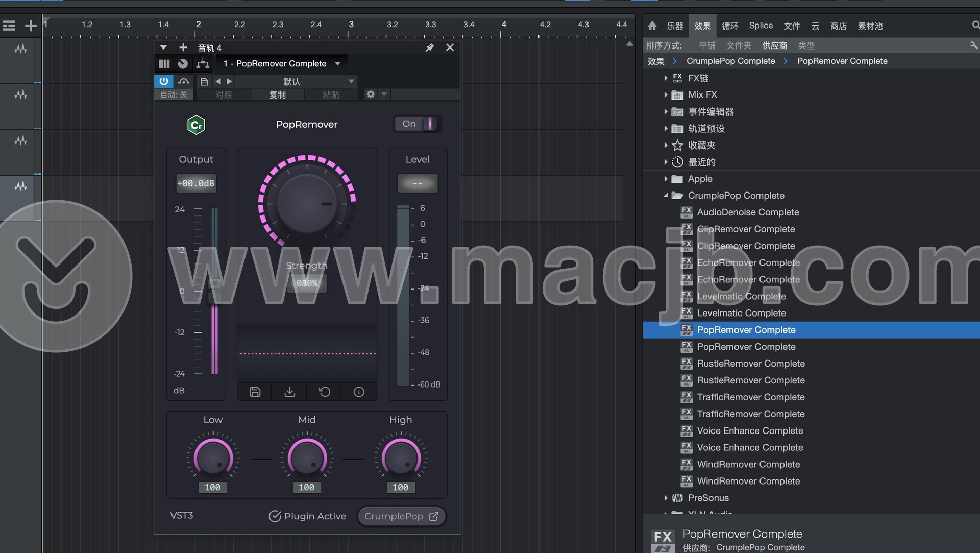980x553 pixels.
Task: Click FX icon of AudioDenoise Complete
Action: pyautogui.click(x=687, y=212)
